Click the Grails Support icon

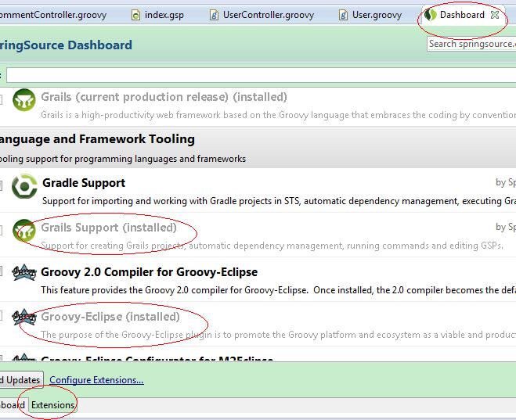(x=24, y=231)
